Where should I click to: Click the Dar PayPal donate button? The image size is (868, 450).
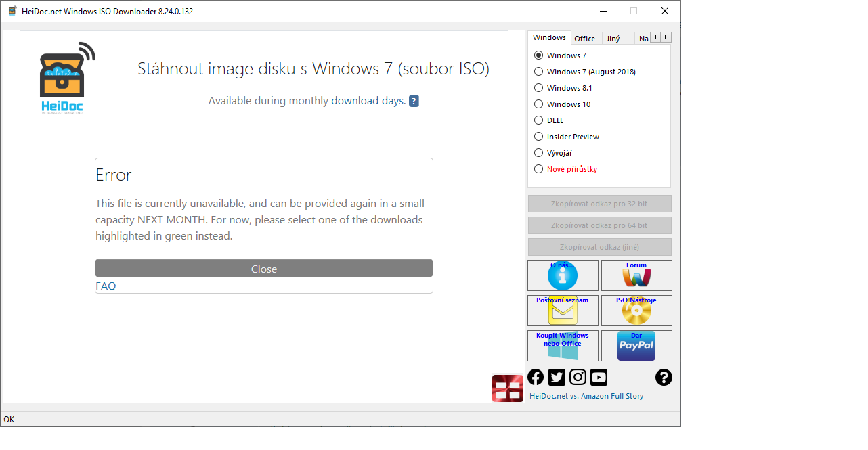tap(636, 346)
